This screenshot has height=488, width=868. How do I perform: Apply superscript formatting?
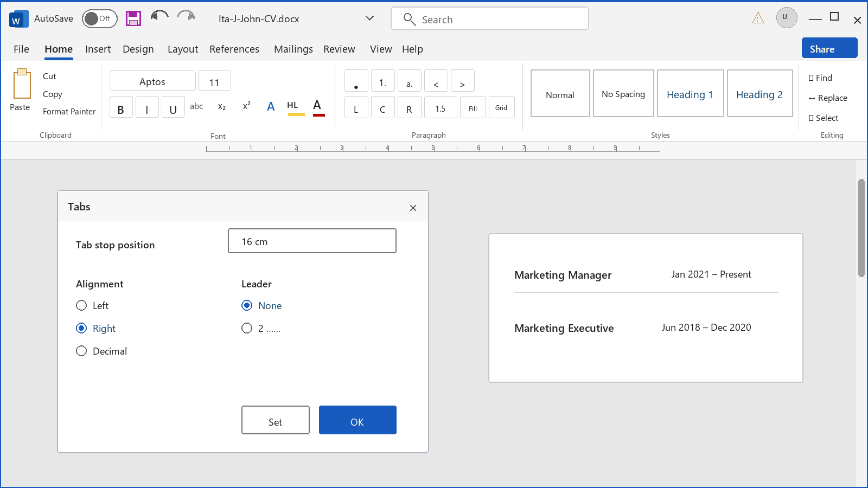pyautogui.click(x=247, y=106)
